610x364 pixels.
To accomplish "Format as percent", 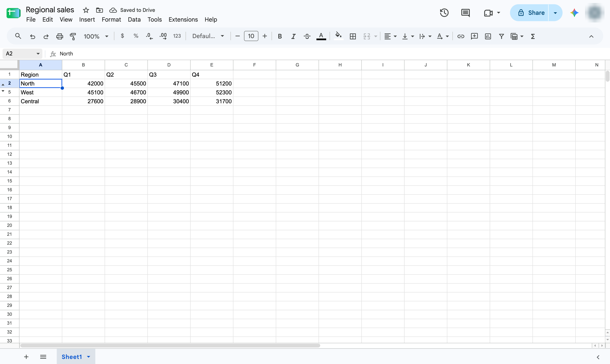I will pos(136,36).
